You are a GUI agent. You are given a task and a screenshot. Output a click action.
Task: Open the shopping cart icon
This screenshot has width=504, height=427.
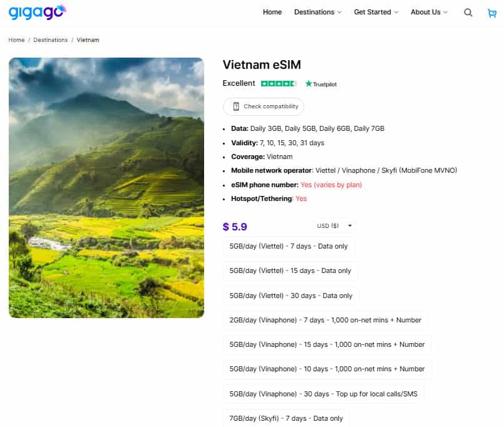tap(492, 13)
